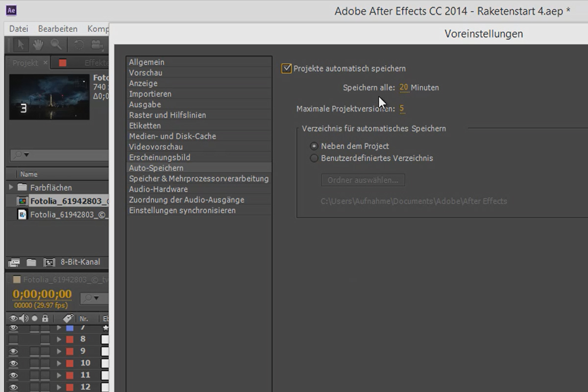Viewport: 588px width, 392px height.
Task: Click the Fotolia image file icon
Action: click(x=22, y=215)
